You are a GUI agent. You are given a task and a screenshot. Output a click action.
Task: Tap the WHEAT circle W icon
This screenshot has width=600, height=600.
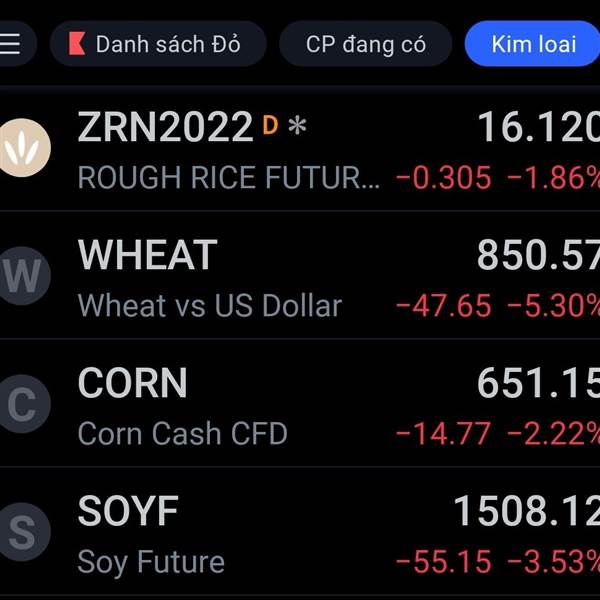pos(24,276)
